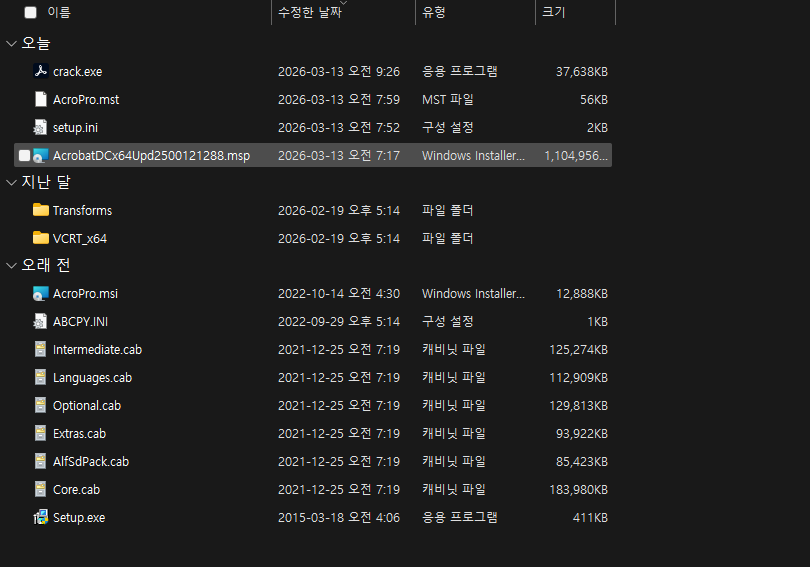Click the size value 12,888KB
The image size is (810, 567).
(x=582, y=294)
